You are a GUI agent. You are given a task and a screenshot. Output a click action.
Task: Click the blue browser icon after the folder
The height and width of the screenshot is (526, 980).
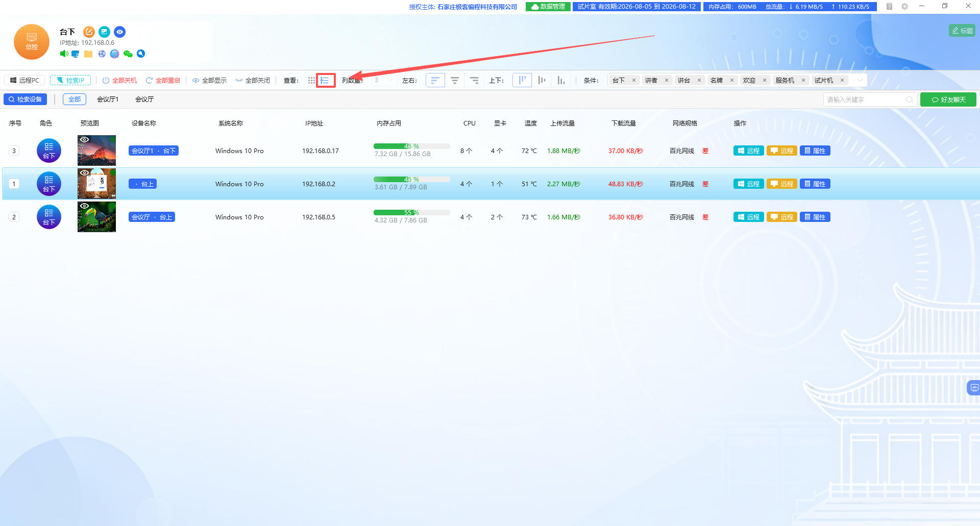click(102, 54)
